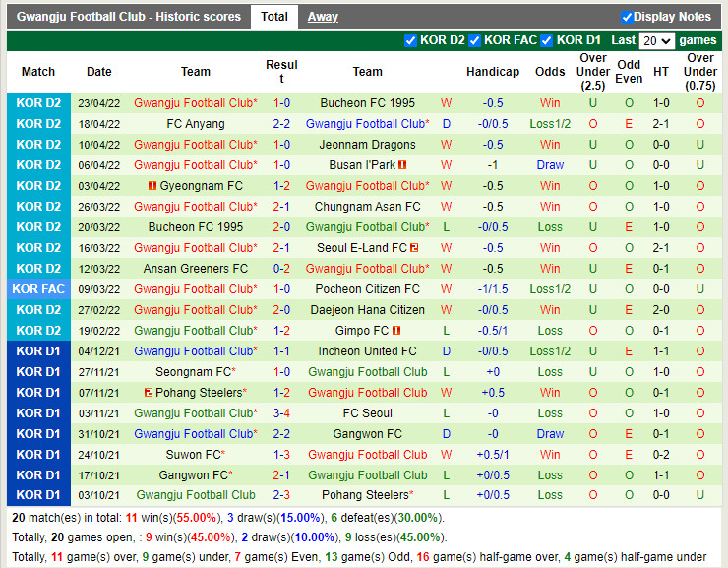Open Pocheon Citizen FC team link
728x568 pixels.
[x=367, y=288]
